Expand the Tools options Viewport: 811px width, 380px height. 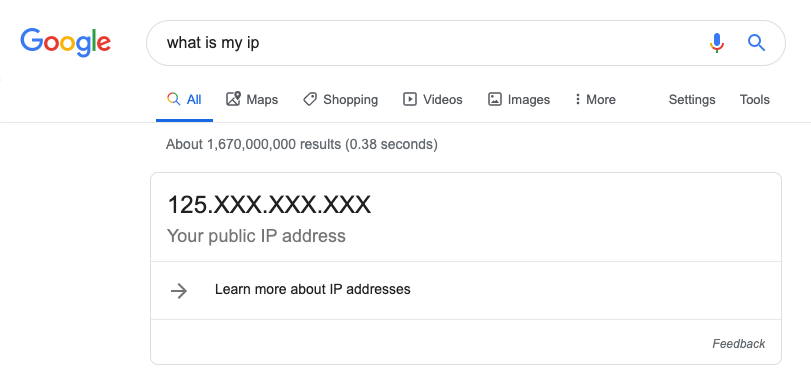coord(755,99)
